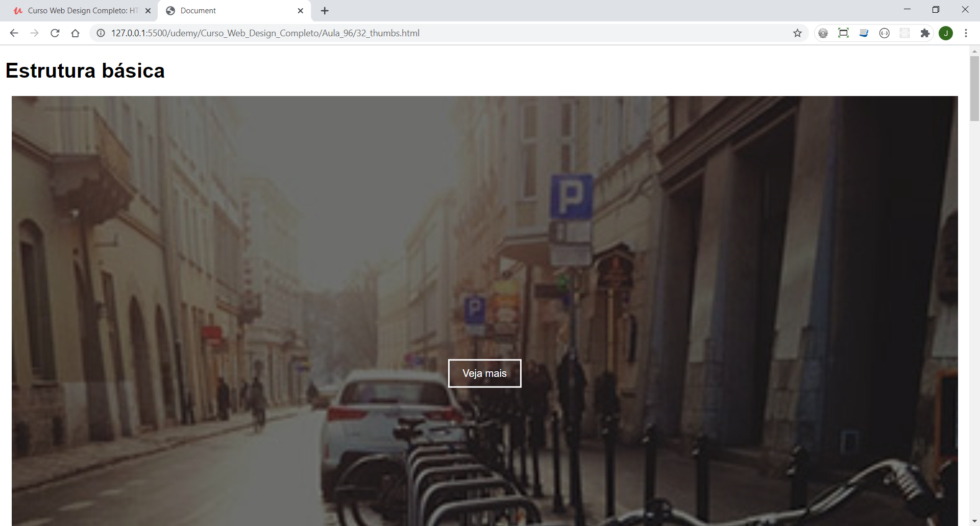
Task: Click the circular dark extension icon
Action: click(x=884, y=33)
